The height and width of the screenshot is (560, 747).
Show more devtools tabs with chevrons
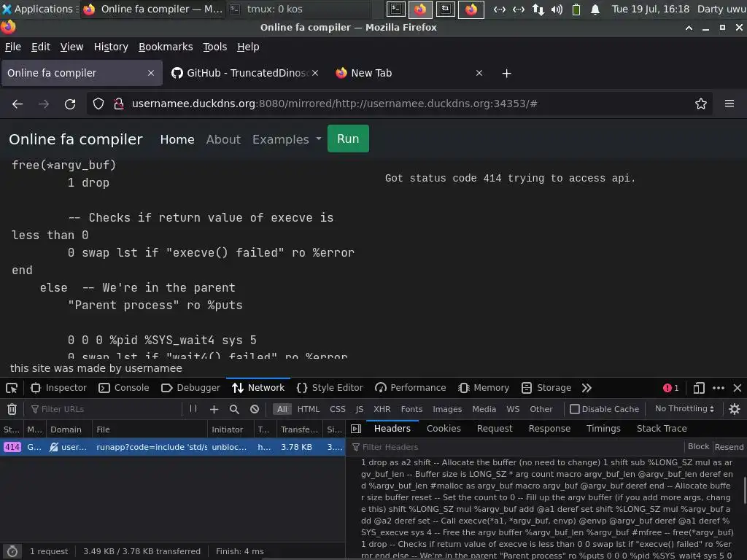pyautogui.click(x=587, y=388)
